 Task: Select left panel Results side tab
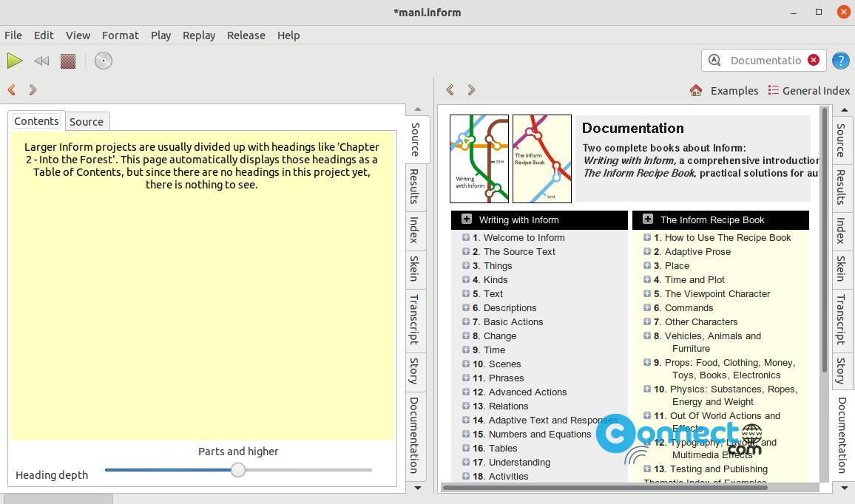click(414, 186)
